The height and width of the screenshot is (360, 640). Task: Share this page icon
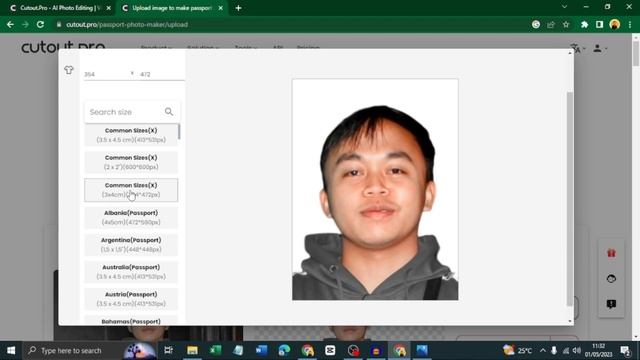pyautogui.click(x=551, y=24)
